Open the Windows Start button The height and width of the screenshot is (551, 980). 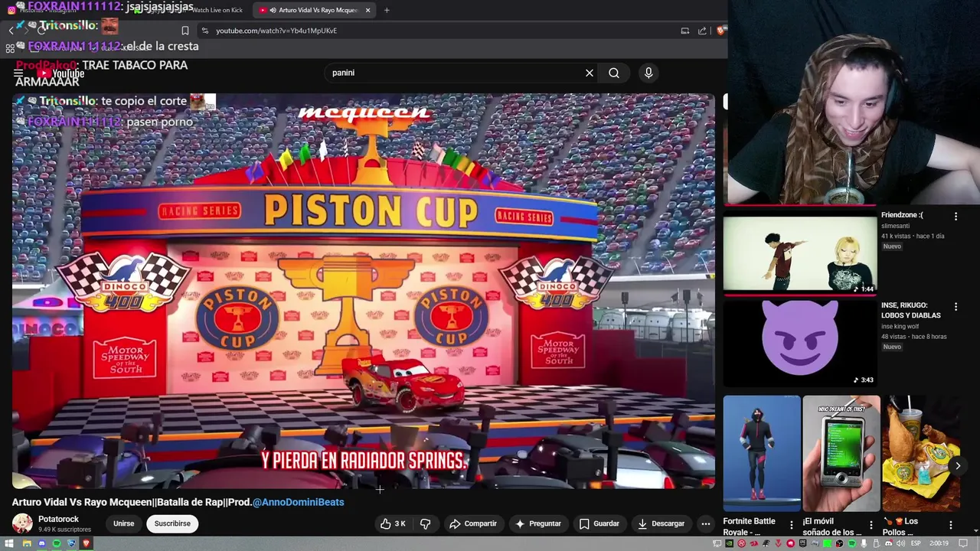(9, 543)
